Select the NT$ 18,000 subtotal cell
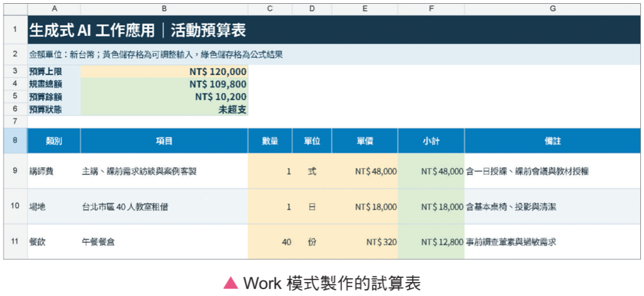644x296 pixels. pyautogui.click(x=431, y=207)
